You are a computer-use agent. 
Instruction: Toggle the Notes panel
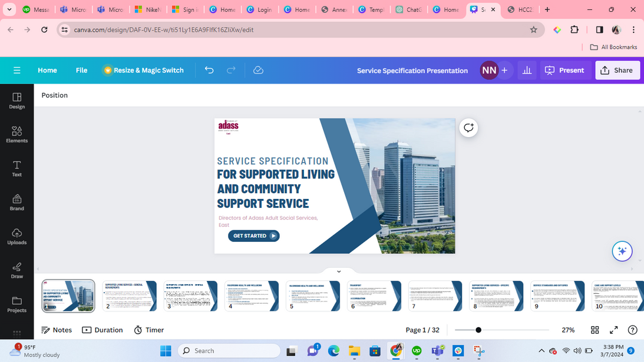(x=57, y=330)
